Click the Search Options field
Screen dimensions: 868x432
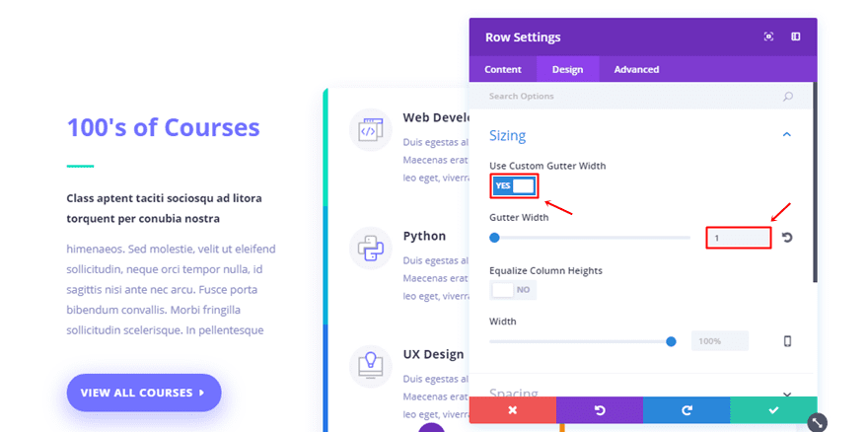coord(631,96)
